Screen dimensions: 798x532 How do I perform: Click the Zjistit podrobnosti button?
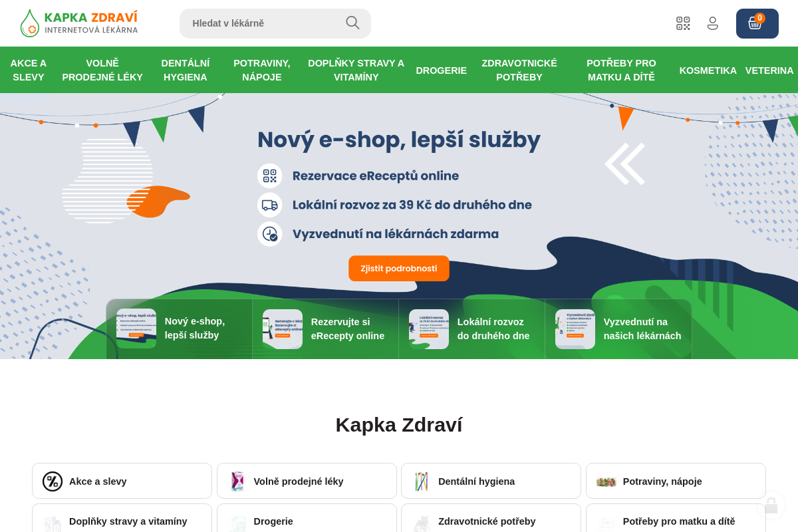[398, 268]
